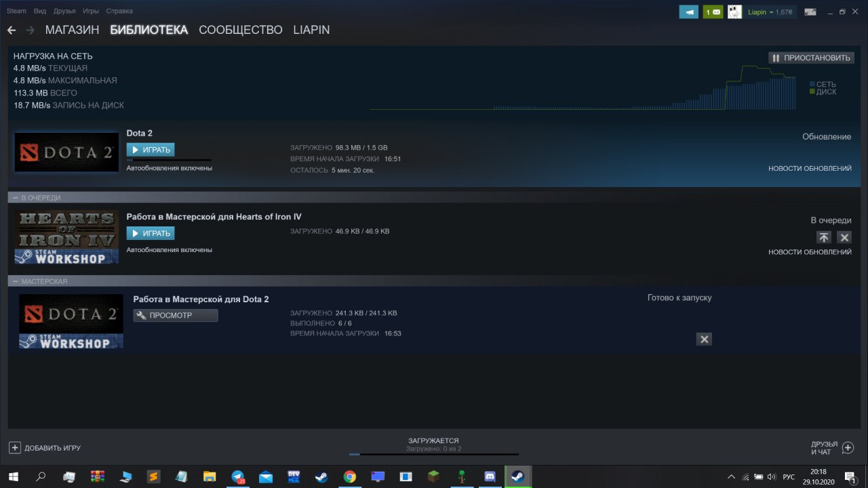The width and height of the screenshot is (868, 488).
Task: Click ИГРАТЬ for Hearts of Iron IV
Action: coord(151,233)
